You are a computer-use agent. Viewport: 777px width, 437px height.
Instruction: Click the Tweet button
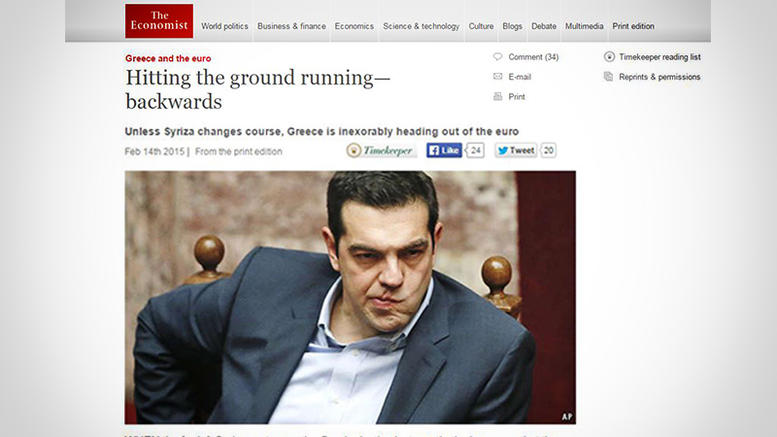[516, 150]
